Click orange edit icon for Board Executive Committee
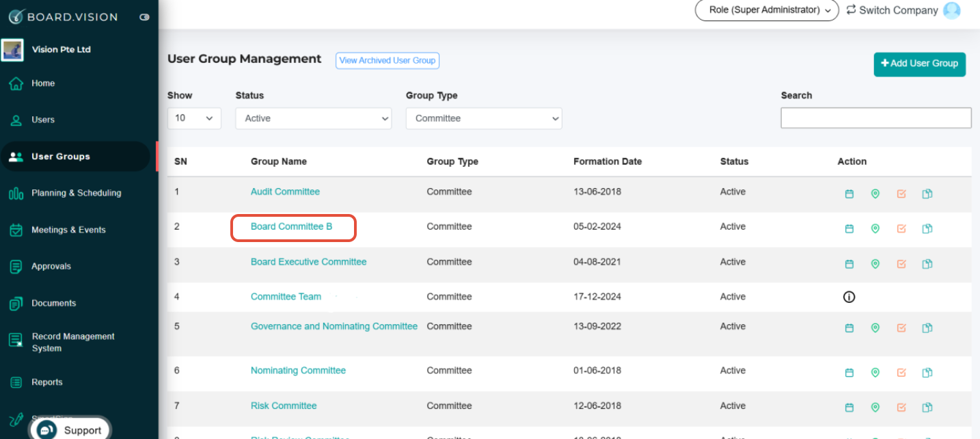This screenshot has height=439, width=980. 901,263
